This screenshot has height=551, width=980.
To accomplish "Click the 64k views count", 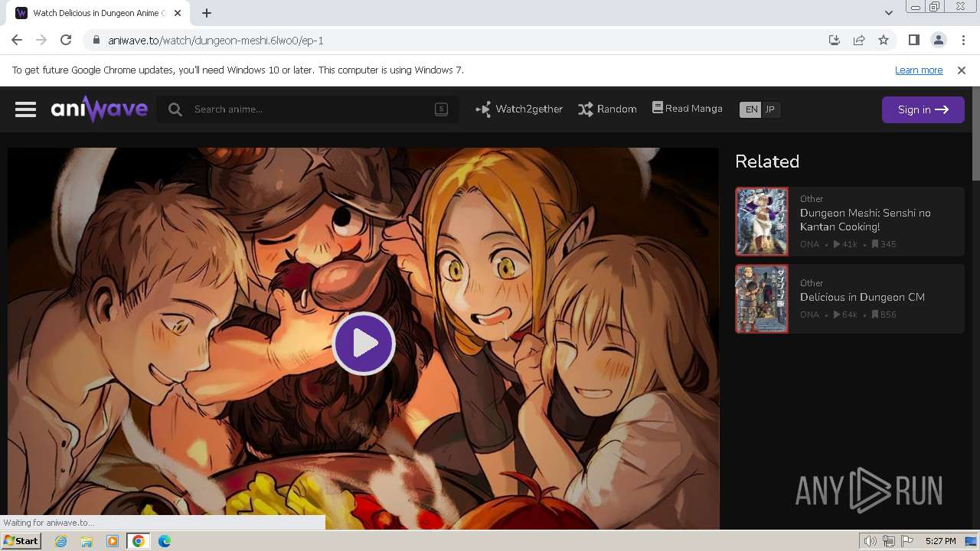I will pos(845,315).
